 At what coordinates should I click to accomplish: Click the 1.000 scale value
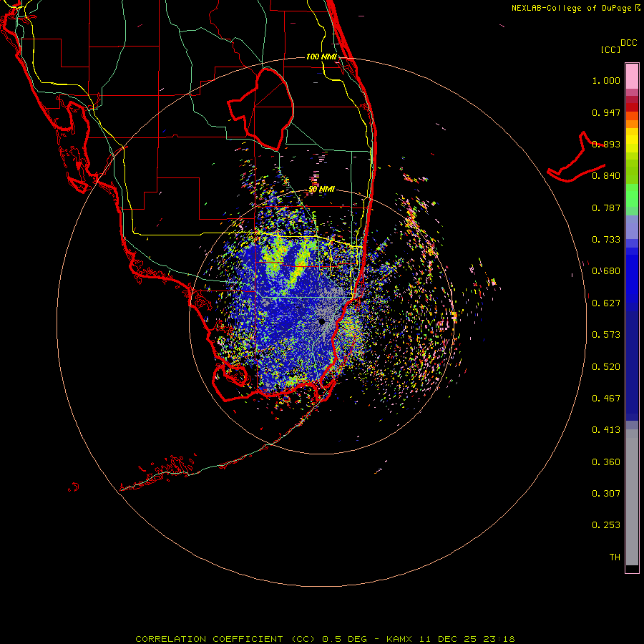click(606, 80)
